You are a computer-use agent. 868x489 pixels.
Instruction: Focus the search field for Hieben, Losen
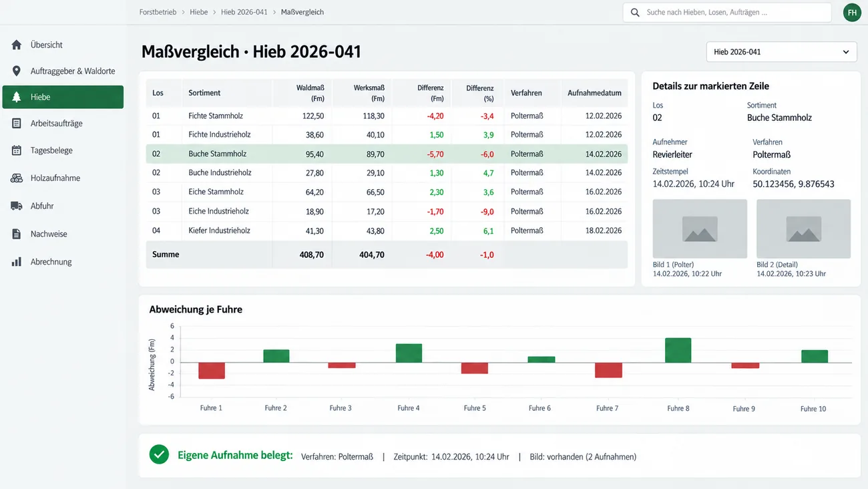click(x=727, y=12)
